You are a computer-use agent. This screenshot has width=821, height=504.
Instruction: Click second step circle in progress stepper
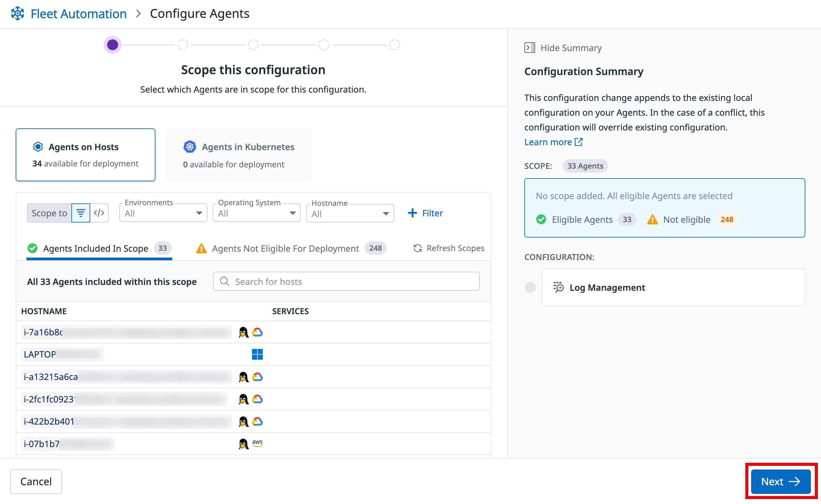click(183, 45)
